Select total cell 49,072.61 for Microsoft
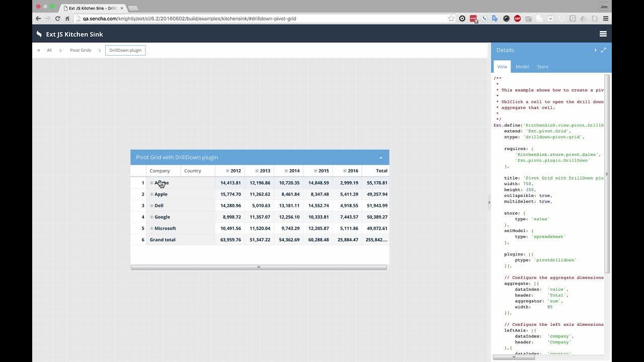The width and height of the screenshot is (644, 362). point(375,228)
